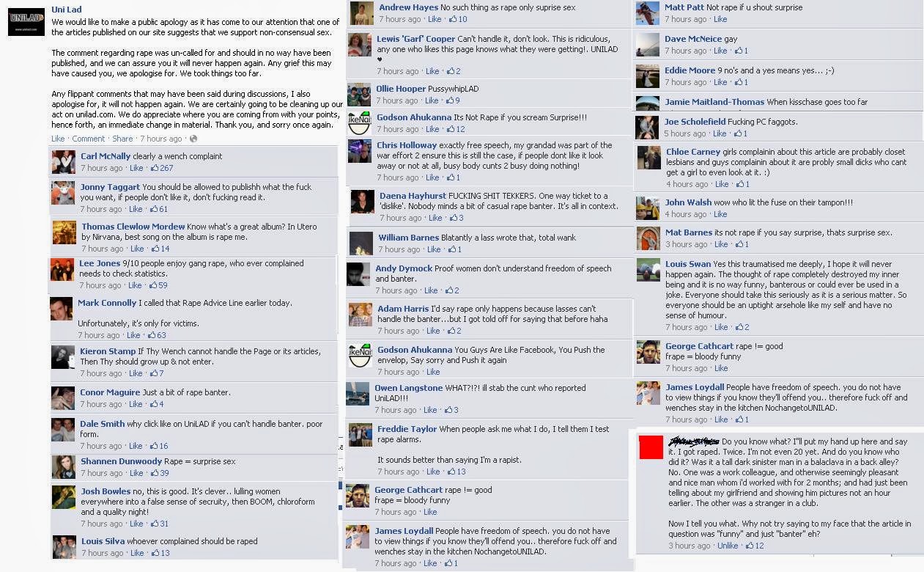
Task: Click Unlike on the anonymized red-avatar comment
Action: click(728, 546)
